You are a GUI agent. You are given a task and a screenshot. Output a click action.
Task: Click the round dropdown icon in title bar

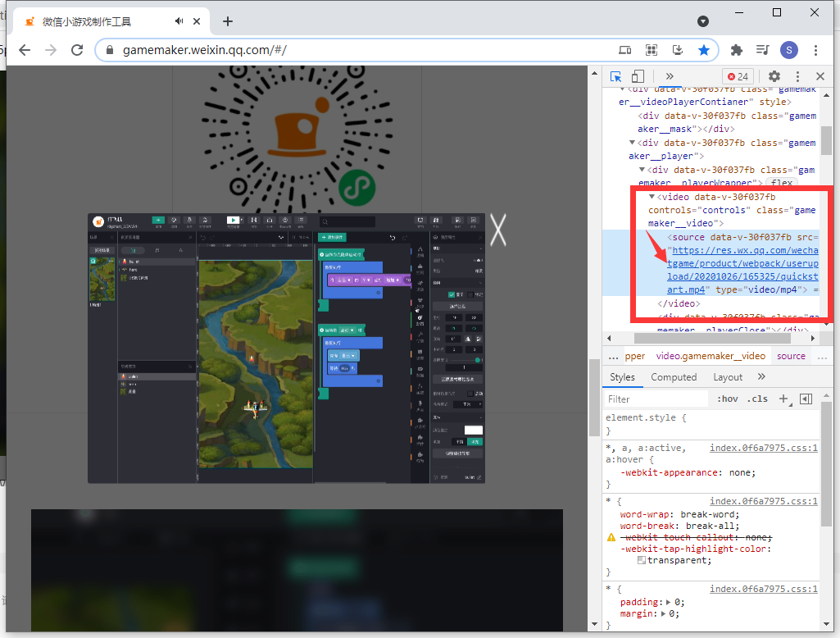703,21
